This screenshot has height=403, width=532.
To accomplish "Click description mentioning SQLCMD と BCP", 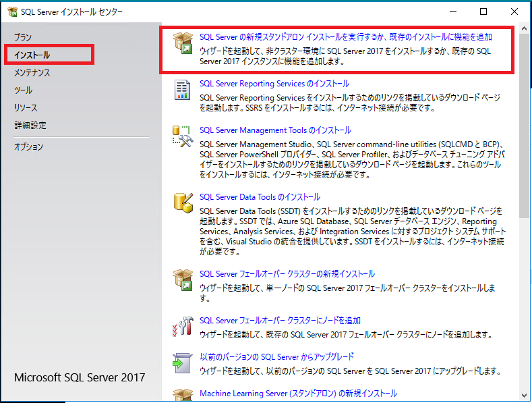I will tap(352, 159).
